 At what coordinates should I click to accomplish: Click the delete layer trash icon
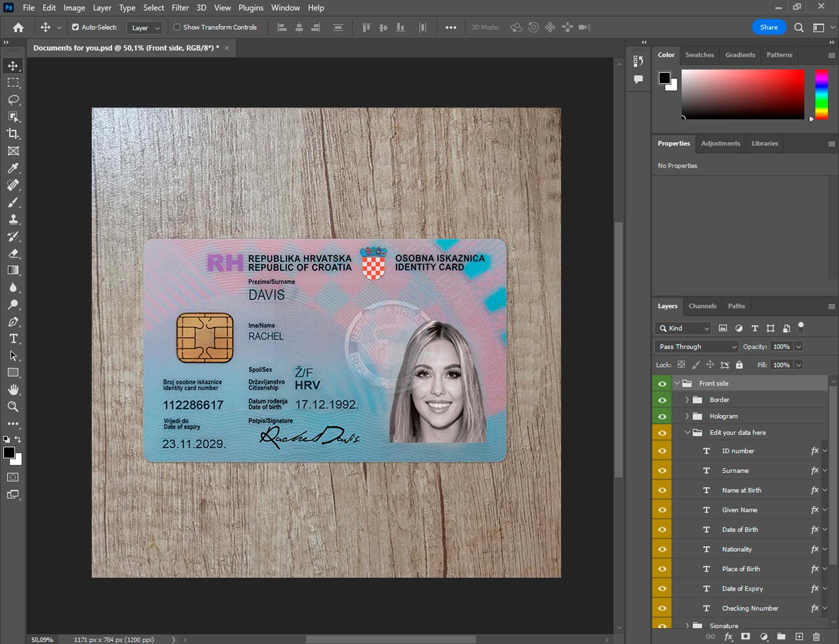pyautogui.click(x=816, y=637)
